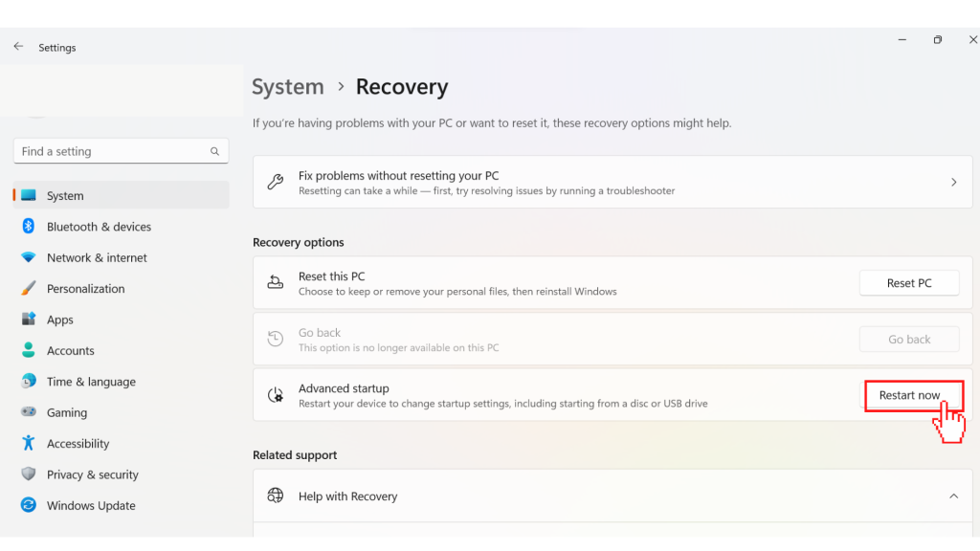Click the System breadcrumb link
Viewport: 980px width, 551px height.
pos(287,86)
